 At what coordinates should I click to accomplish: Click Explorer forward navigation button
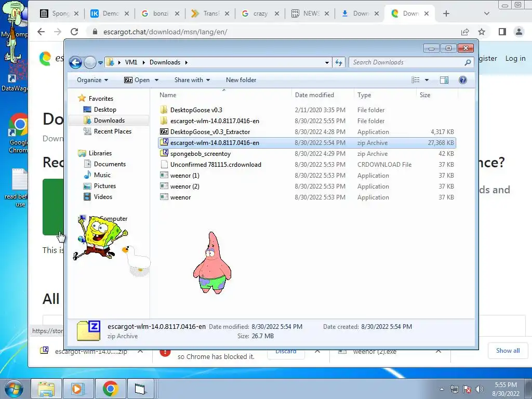point(90,62)
